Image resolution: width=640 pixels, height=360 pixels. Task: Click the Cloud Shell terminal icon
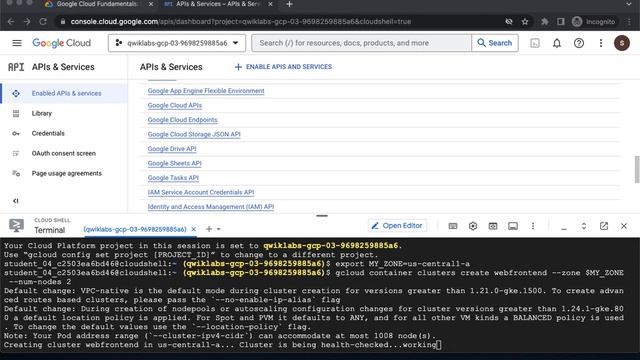pos(16,225)
